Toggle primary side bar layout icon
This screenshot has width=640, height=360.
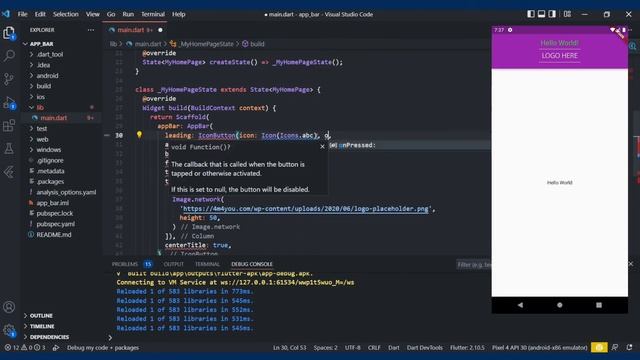pos(531,14)
